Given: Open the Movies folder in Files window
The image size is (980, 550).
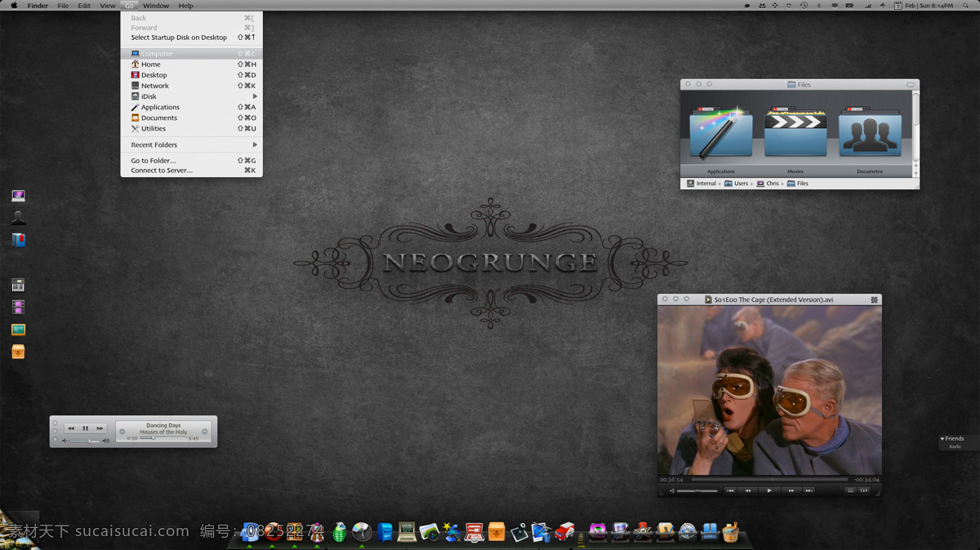Looking at the screenshot, I should pos(795,132).
